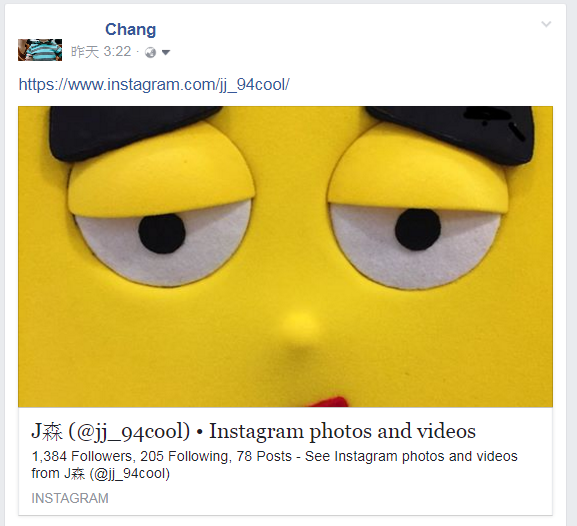Open the post options chevron menu
Image resolution: width=577 pixels, height=526 pixels.
pyautogui.click(x=546, y=24)
